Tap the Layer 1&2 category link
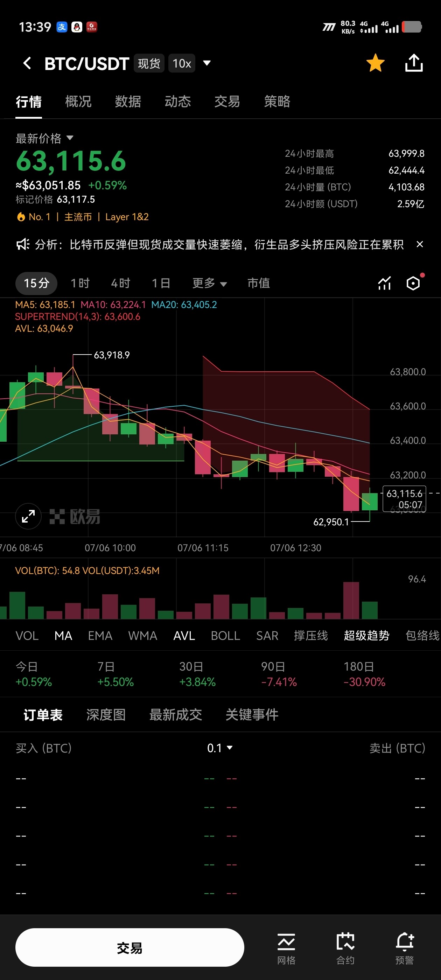This screenshot has width=441, height=980. click(127, 217)
